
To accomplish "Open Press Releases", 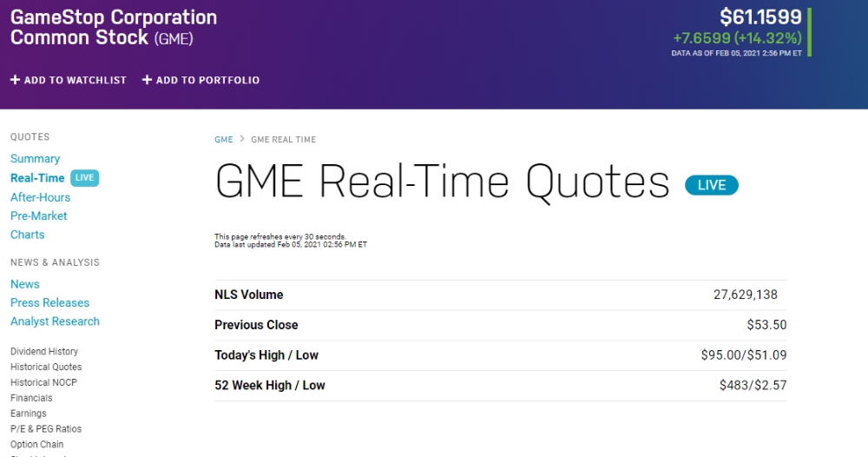I will pos(49,303).
